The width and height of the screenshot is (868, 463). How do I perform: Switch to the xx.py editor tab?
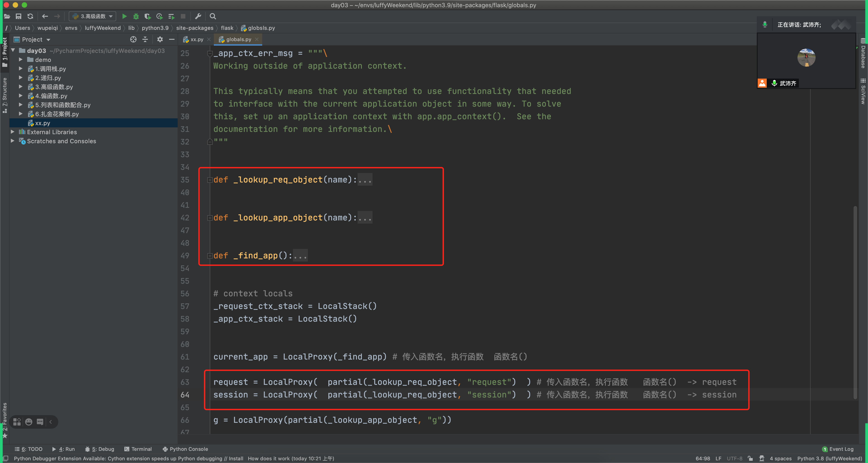click(x=196, y=39)
